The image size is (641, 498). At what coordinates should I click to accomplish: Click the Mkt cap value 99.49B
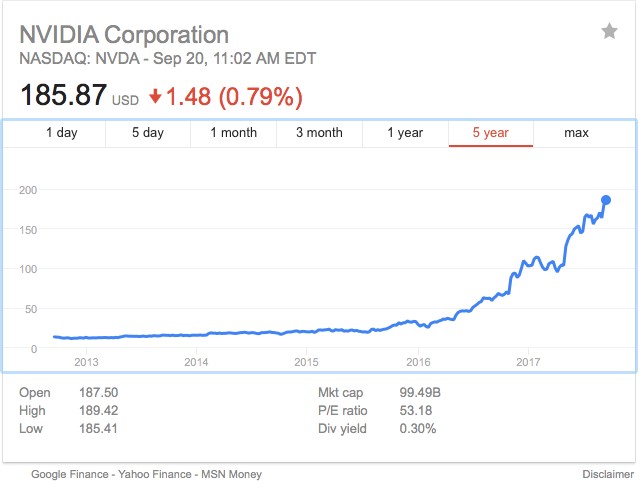(x=417, y=393)
